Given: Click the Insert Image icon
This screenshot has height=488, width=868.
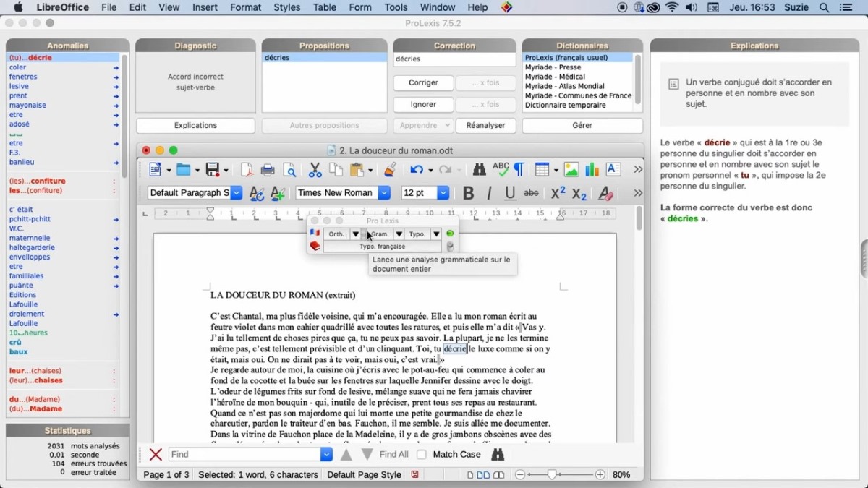Looking at the screenshot, I should coord(571,170).
